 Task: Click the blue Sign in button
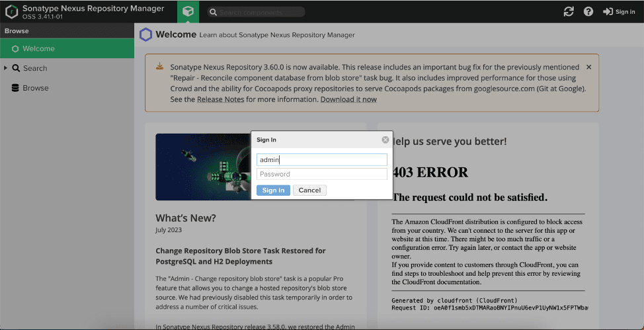273,190
